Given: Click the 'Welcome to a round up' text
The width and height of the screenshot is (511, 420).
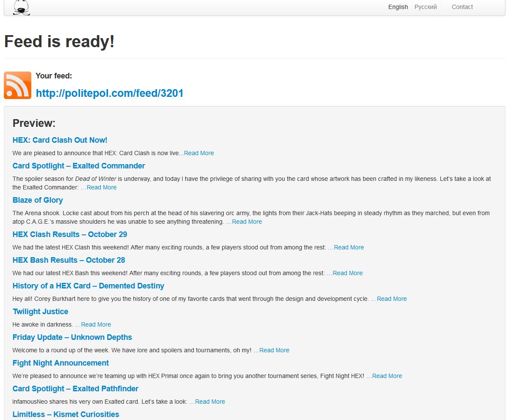Looking at the screenshot, I should (132, 350).
